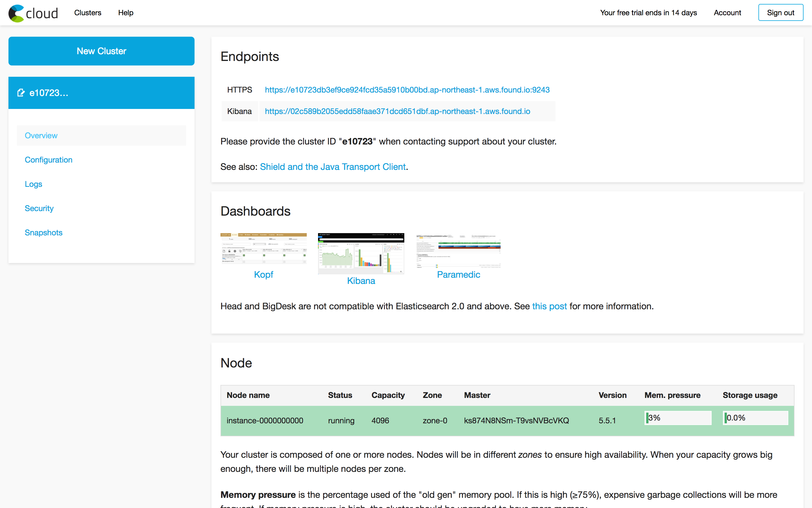The image size is (812, 508).
Task: Click the Storage usage 0.0% bar
Action: pos(755,418)
